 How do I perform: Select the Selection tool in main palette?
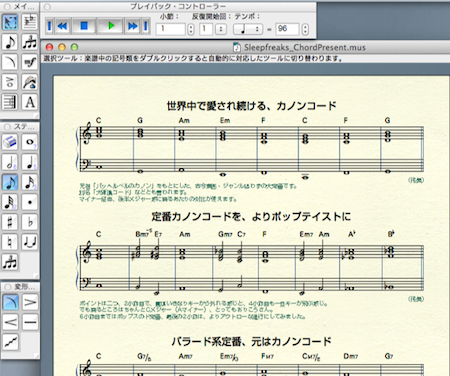pyautogui.click(x=10, y=22)
